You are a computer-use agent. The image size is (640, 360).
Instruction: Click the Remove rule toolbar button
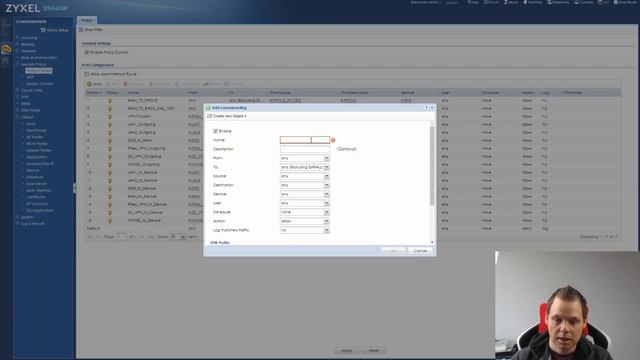coord(134,84)
